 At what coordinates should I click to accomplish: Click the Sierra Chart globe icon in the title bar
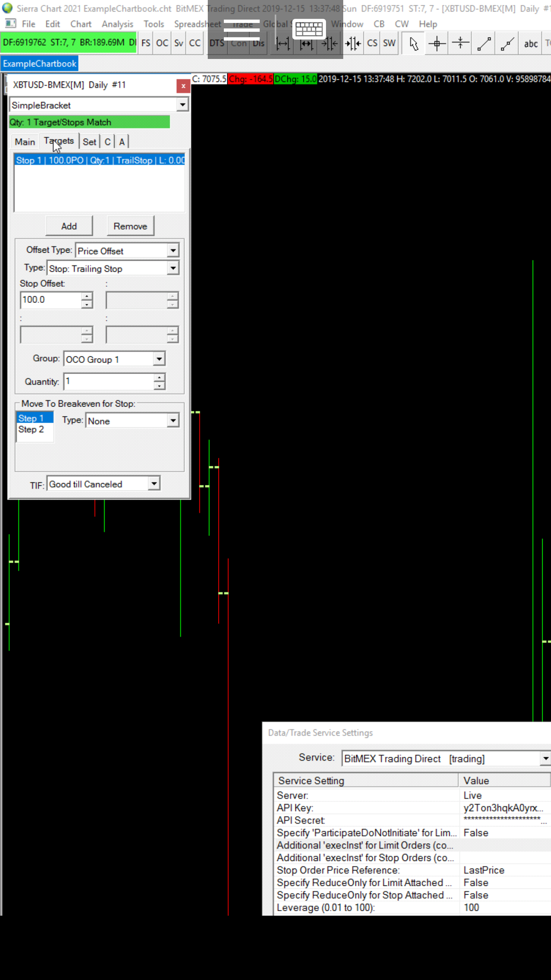click(x=7, y=8)
